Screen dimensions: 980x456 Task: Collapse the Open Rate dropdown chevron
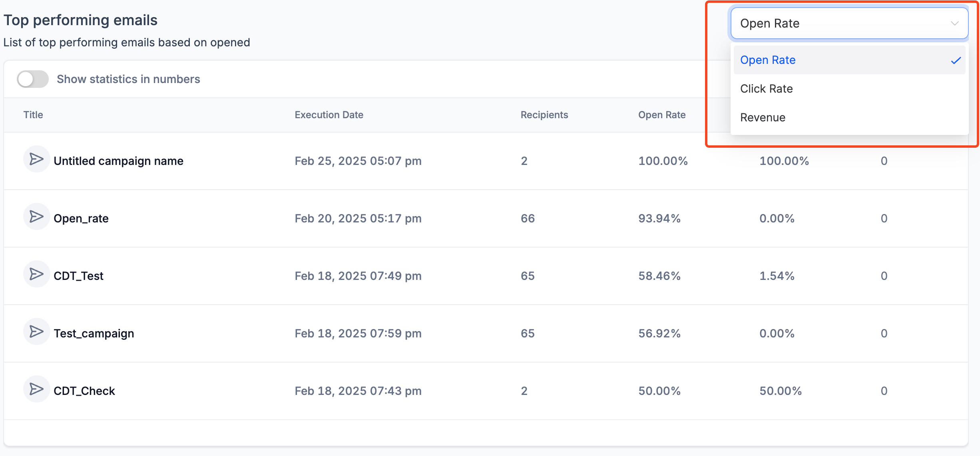(954, 24)
